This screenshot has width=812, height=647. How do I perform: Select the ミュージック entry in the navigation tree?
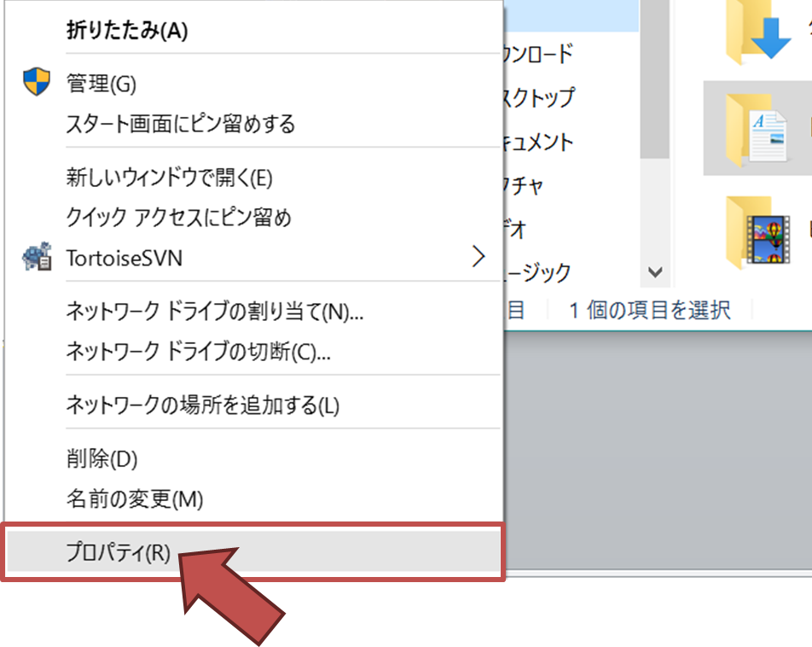pyautogui.click(x=537, y=272)
